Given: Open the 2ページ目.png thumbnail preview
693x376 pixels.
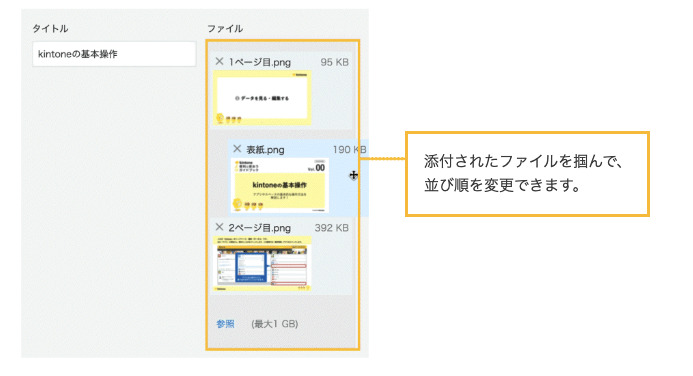Looking at the screenshot, I should click(262, 264).
